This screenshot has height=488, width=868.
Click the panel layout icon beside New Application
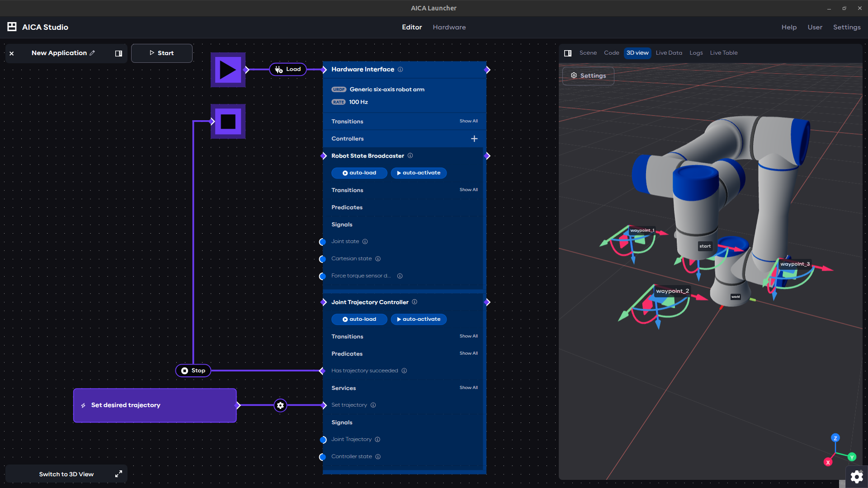[118, 53]
